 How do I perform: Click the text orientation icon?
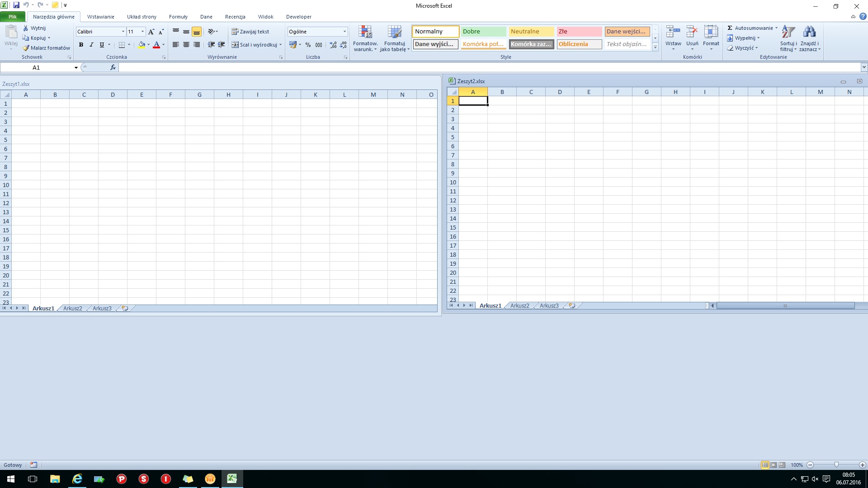(x=211, y=32)
